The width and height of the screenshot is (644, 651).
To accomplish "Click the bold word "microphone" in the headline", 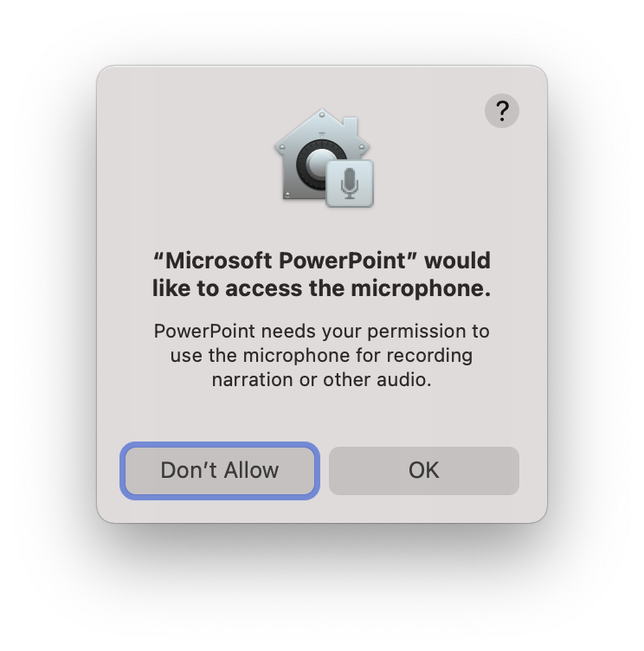I will [x=417, y=288].
